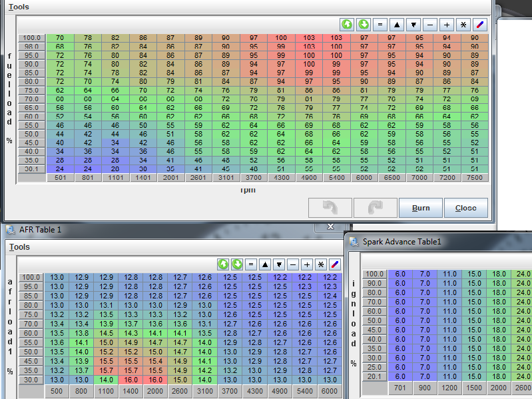Open the Tools menu of the fuel table
Image resolution: width=532 pixels, height=399 pixels.
coord(19,7)
